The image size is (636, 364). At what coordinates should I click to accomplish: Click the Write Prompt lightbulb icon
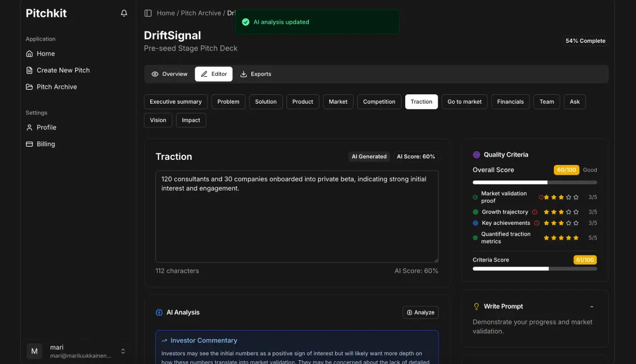click(x=476, y=306)
